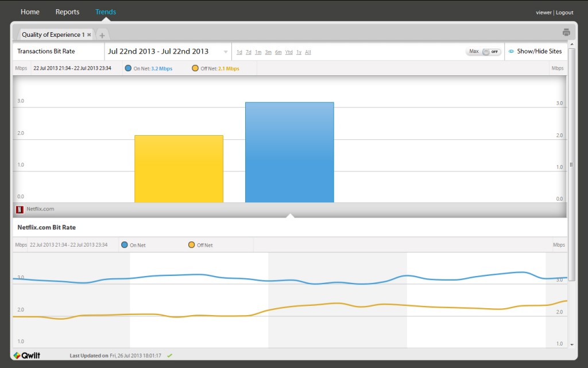The height and width of the screenshot is (368, 588).
Task: Click the blue On Net bar
Action: pyautogui.click(x=289, y=152)
